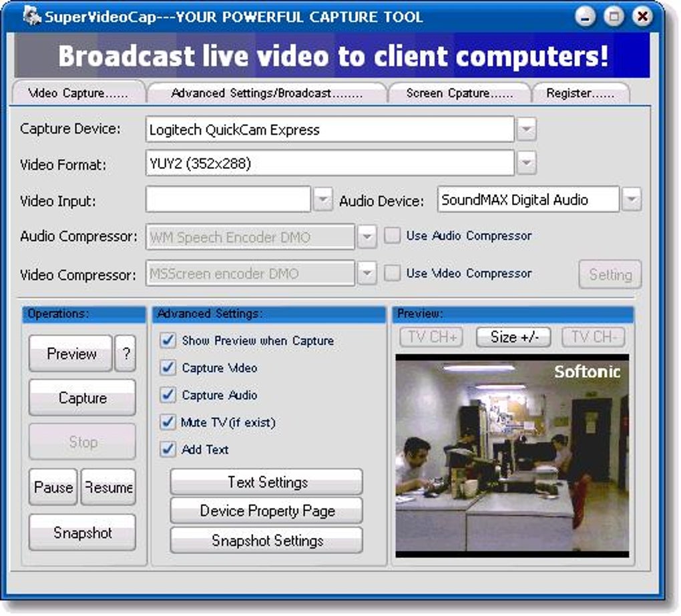Image resolution: width=681 pixels, height=616 pixels.
Task: Enable the Use Video Compressor checkbox
Action: pos(394,274)
